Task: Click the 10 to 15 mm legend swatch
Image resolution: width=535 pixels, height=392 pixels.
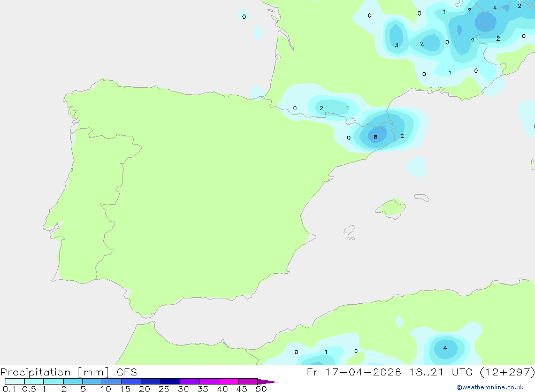Action: [x=112, y=381]
